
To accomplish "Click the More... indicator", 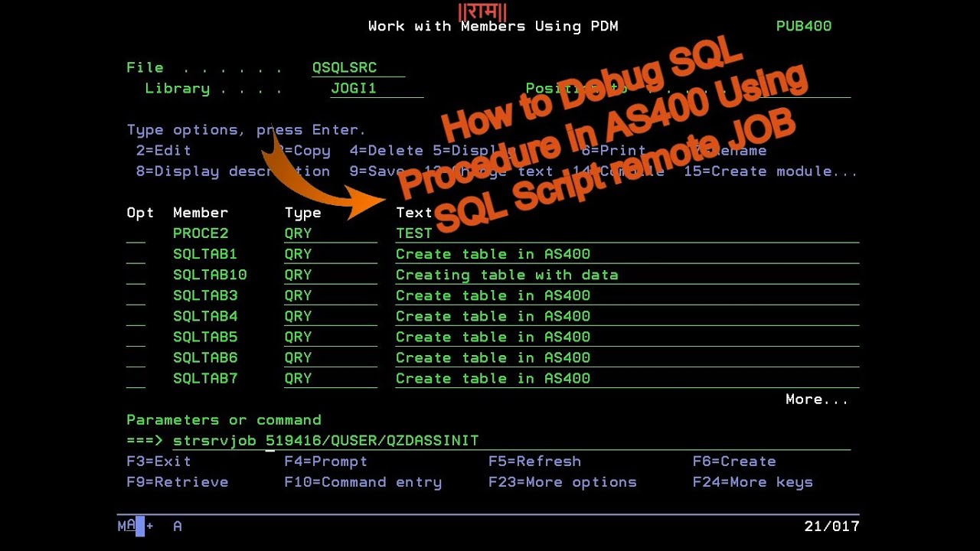I will click(x=817, y=399).
